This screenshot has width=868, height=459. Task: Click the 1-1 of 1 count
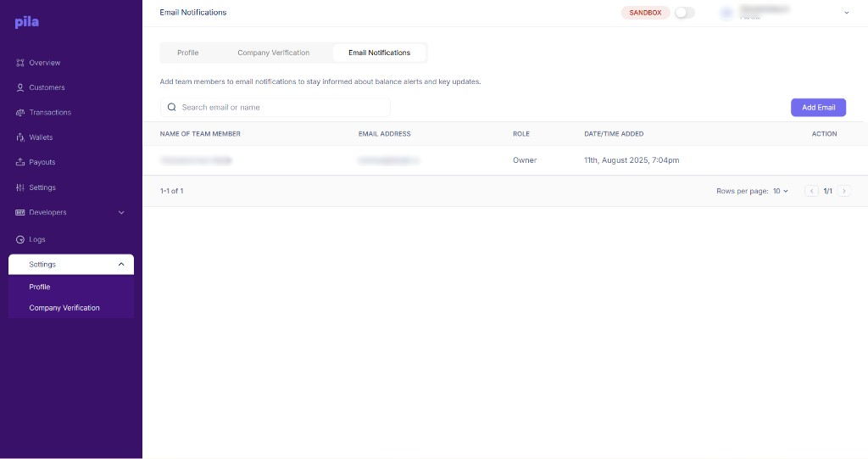click(171, 191)
